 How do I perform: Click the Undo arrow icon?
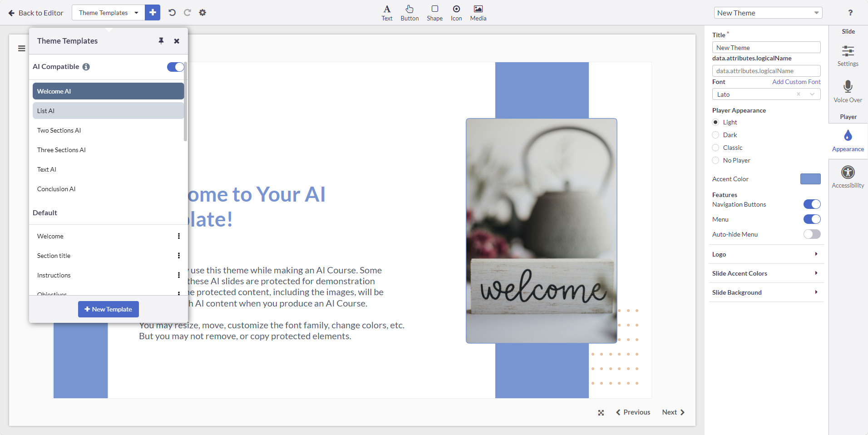[172, 13]
